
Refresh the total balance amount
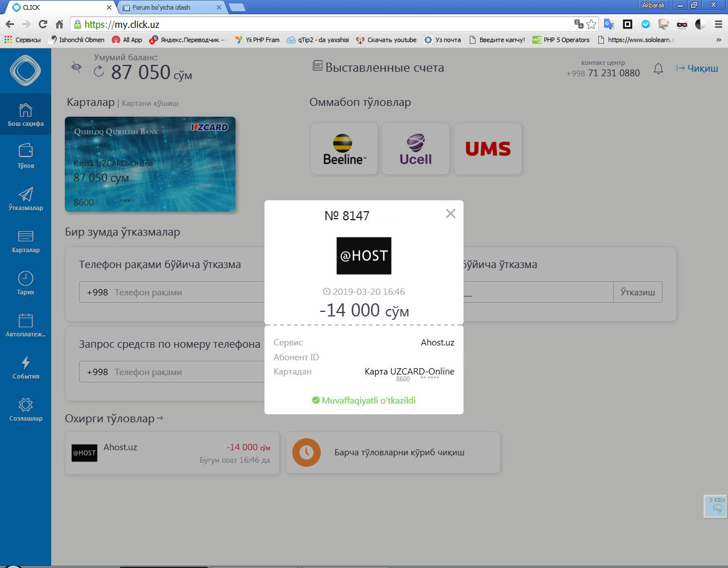99,71
